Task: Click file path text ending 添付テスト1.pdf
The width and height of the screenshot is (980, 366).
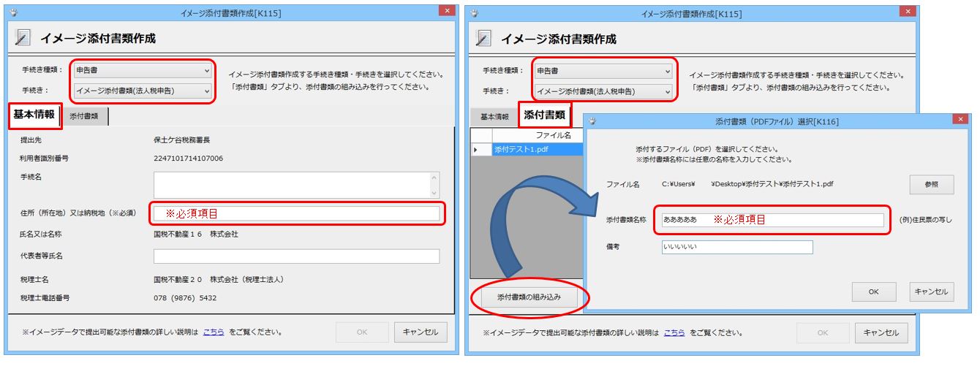Action: [747, 184]
